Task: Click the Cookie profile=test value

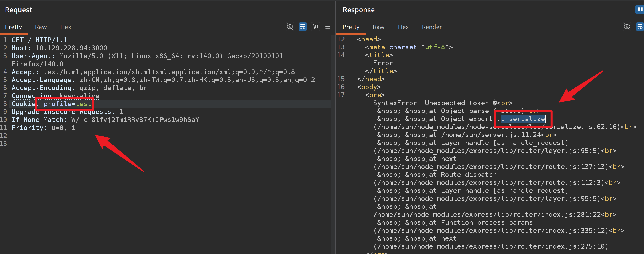Action: click(x=67, y=104)
